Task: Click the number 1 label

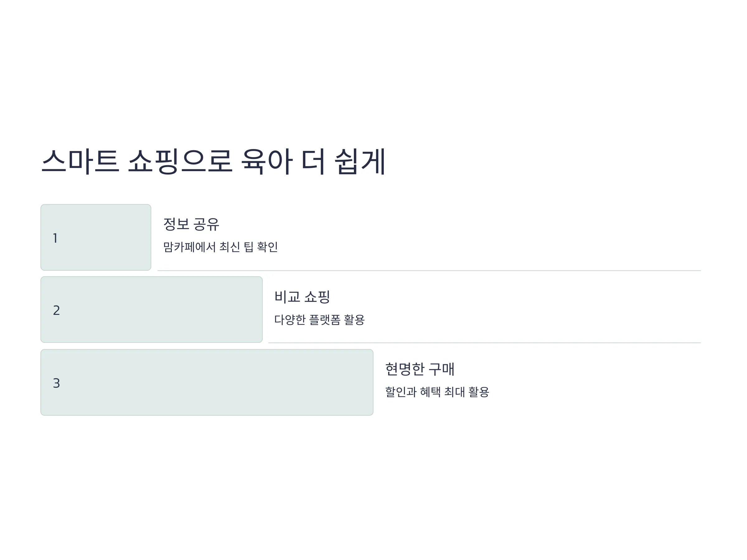Action: (55, 238)
